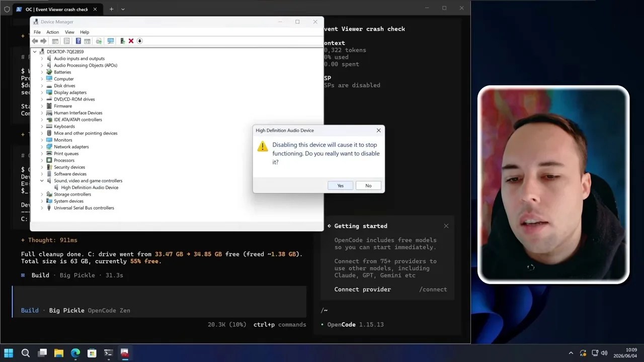Viewport: 644px width, 362px height.
Task: Select the Security devices row
Action: point(69,167)
